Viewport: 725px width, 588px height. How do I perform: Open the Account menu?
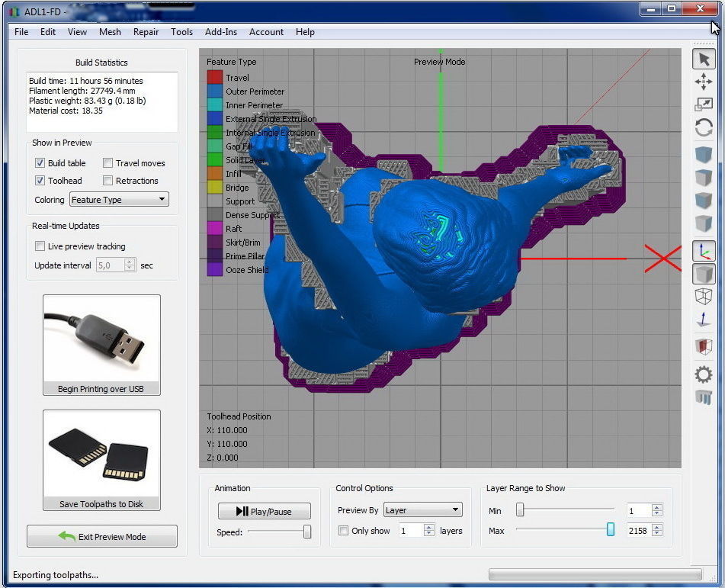pos(266,32)
